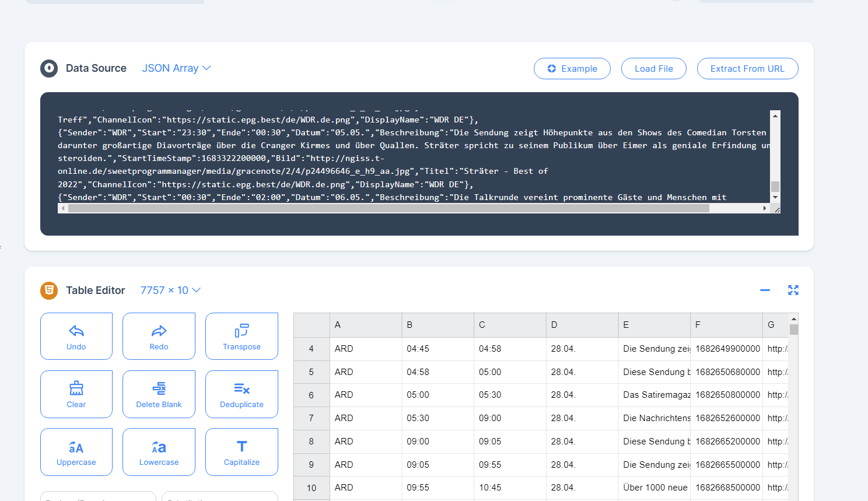Image resolution: width=868 pixels, height=501 pixels.
Task: Click the 05:30 cell in row 6
Action: pyautogui.click(x=510, y=395)
